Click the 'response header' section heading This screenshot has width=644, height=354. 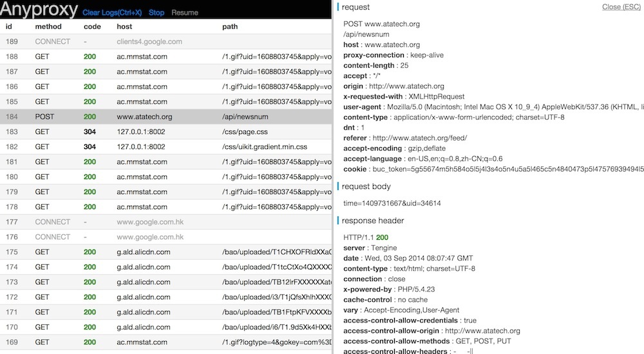pyautogui.click(x=373, y=221)
